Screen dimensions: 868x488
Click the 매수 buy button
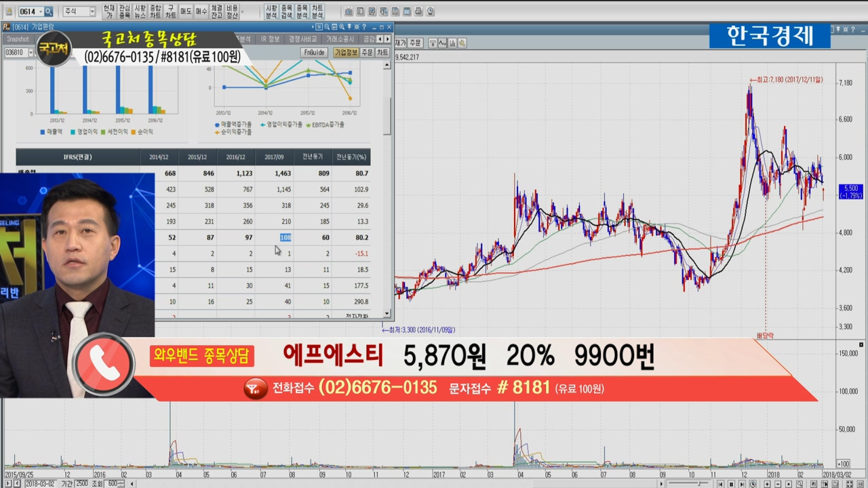tap(201, 12)
